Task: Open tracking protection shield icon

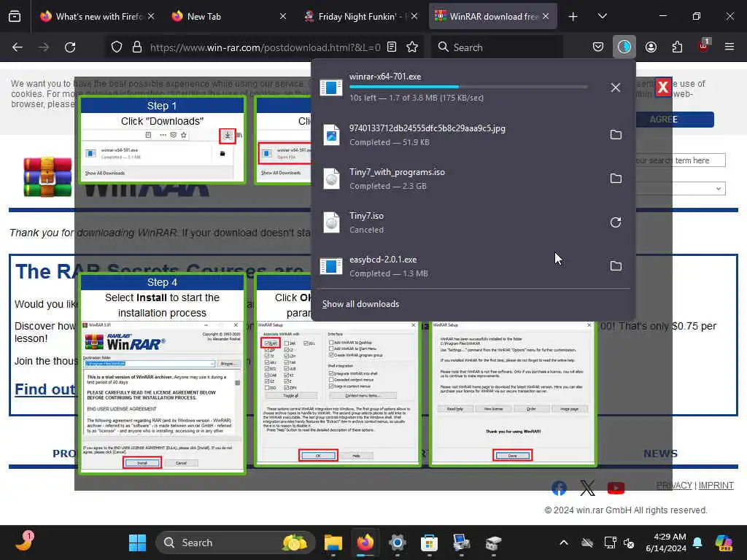Action: click(117, 47)
